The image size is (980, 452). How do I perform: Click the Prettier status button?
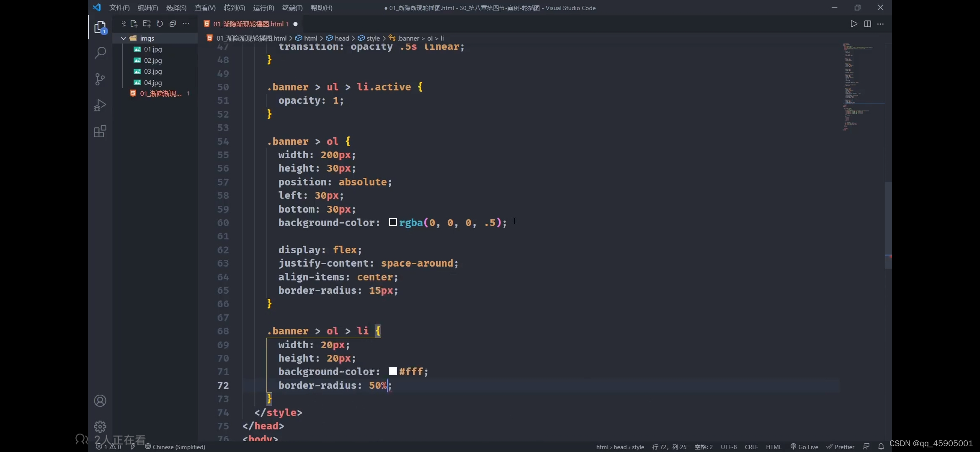point(840,447)
